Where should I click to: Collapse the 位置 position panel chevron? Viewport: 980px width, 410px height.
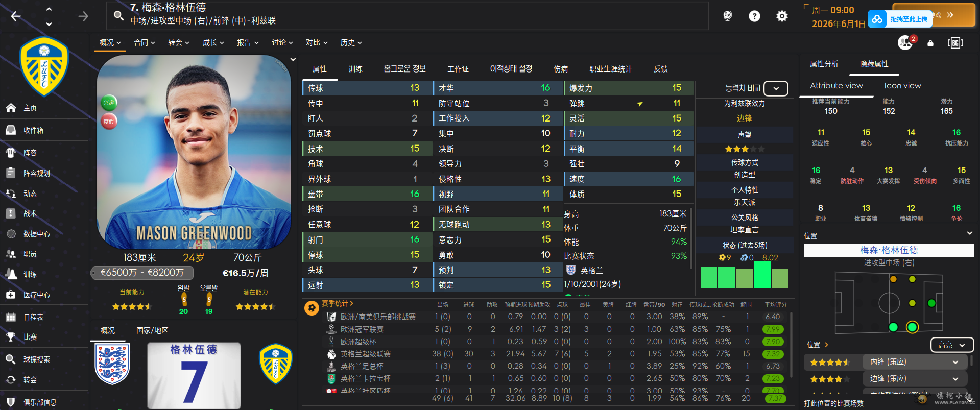[x=970, y=233]
